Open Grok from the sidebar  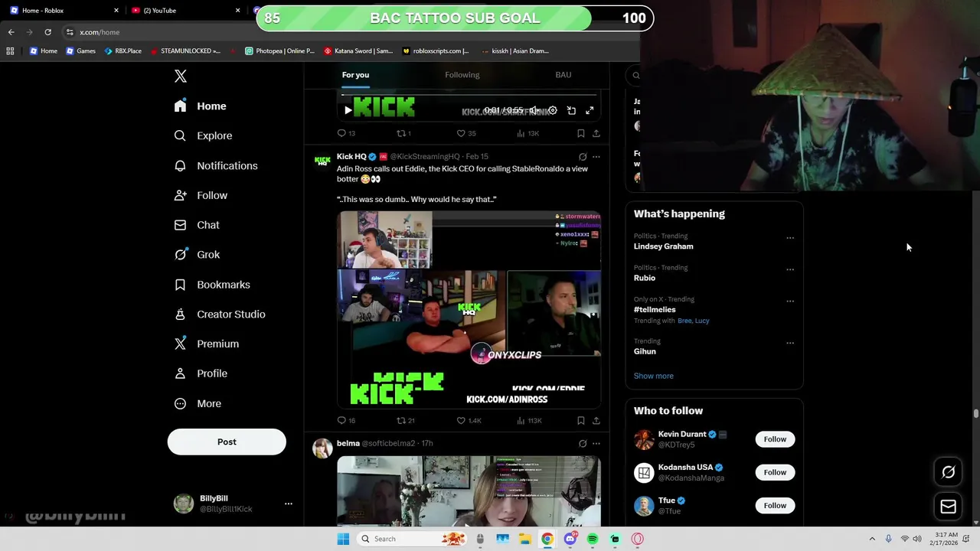(x=197, y=255)
